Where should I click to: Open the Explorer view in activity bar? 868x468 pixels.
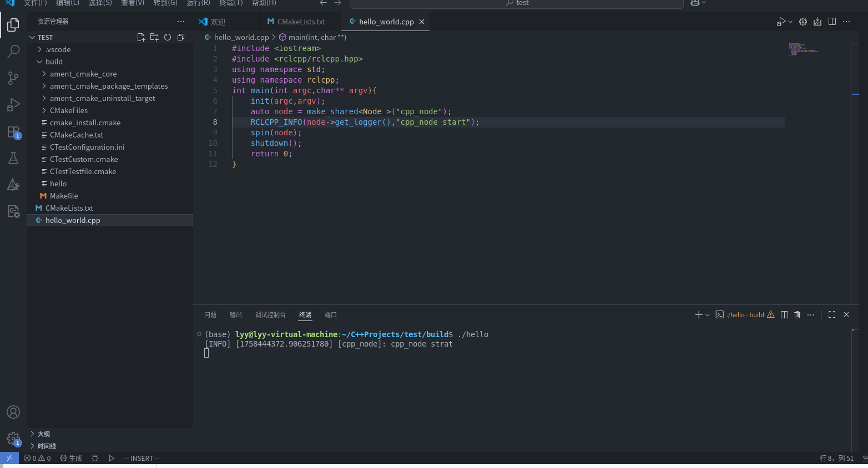coord(13,25)
